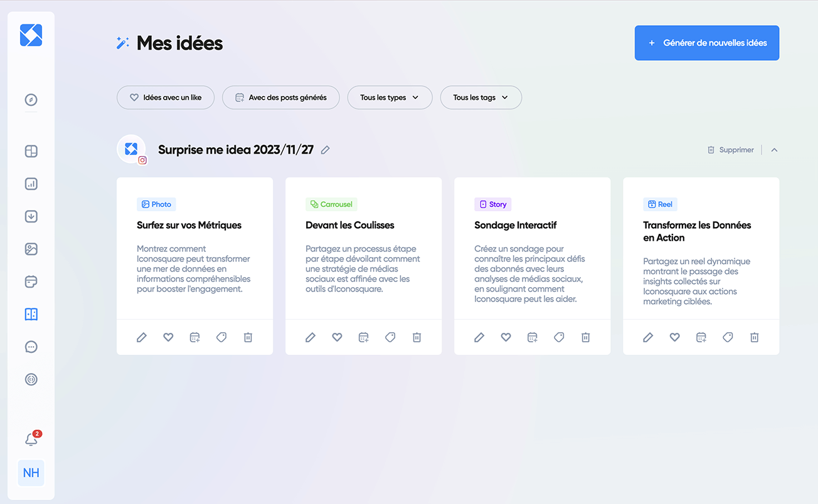Click the speech bubble conversations sidebar icon

(31, 347)
